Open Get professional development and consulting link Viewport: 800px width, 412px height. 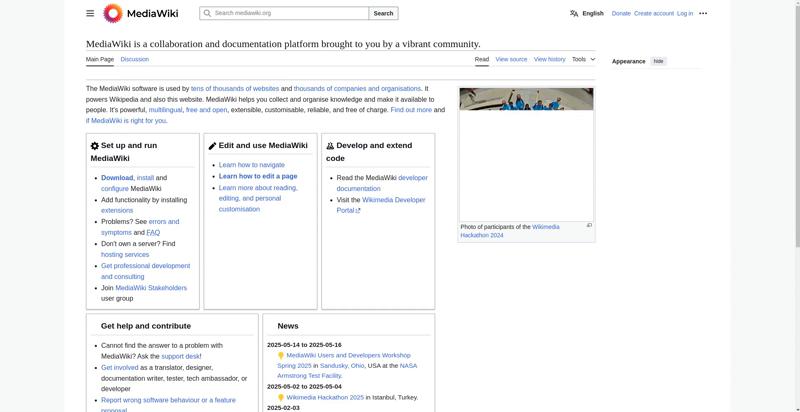[x=145, y=271]
